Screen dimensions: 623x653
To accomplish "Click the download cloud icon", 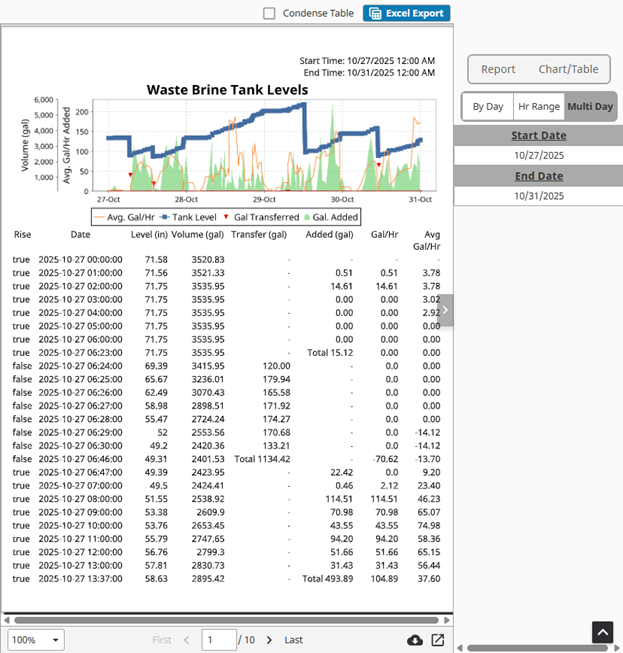I will (415, 640).
